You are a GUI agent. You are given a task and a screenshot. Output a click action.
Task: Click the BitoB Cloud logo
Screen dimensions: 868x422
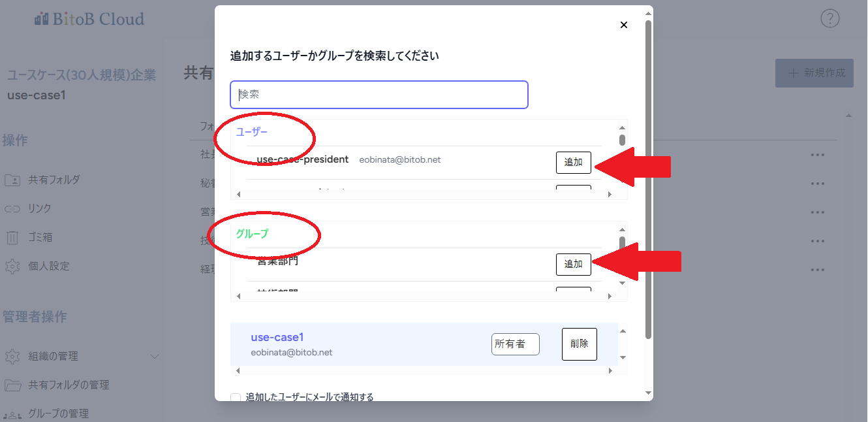click(x=89, y=19)
